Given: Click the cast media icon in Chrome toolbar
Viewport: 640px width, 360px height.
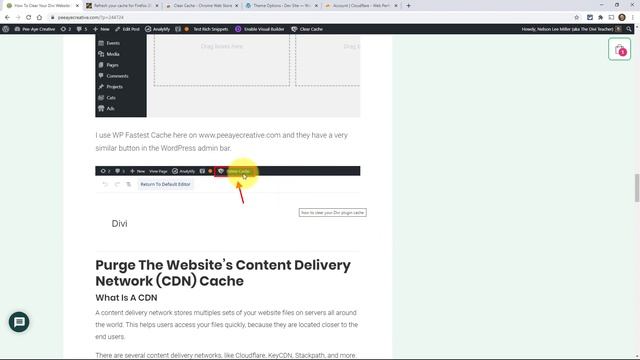Looking at the screenshot, I should (611, 18).
